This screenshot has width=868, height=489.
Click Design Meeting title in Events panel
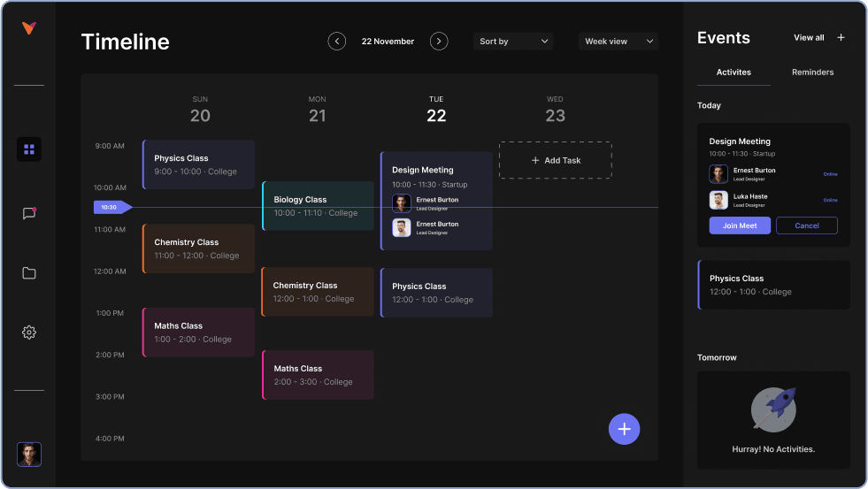[740, 141]
